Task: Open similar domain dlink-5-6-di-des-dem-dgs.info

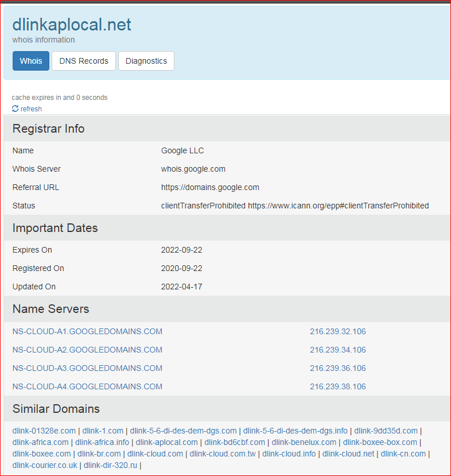Action: click(296, 431)
